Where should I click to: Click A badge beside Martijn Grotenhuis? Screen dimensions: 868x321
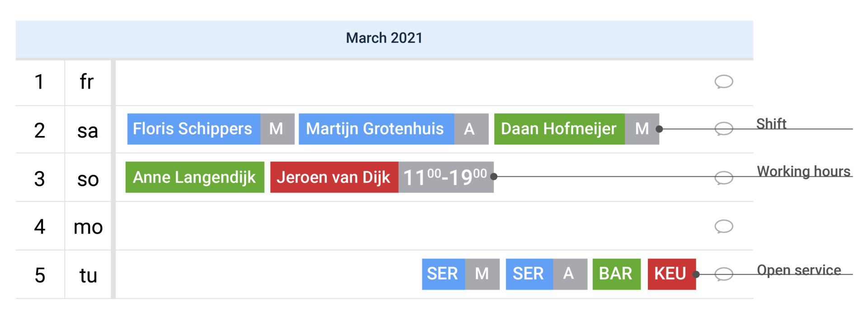coord(471,129)
